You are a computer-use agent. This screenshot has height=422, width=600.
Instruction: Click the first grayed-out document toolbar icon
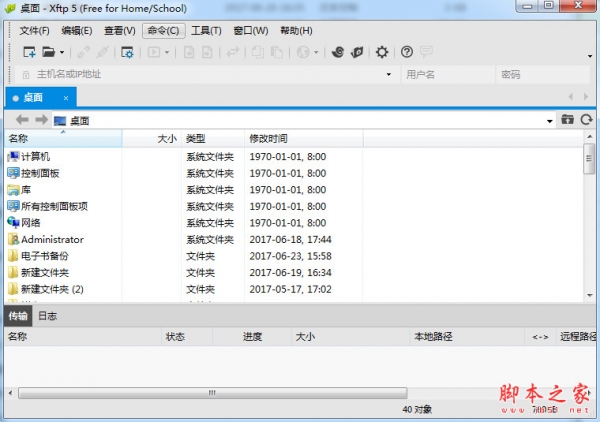pos(189,52)
